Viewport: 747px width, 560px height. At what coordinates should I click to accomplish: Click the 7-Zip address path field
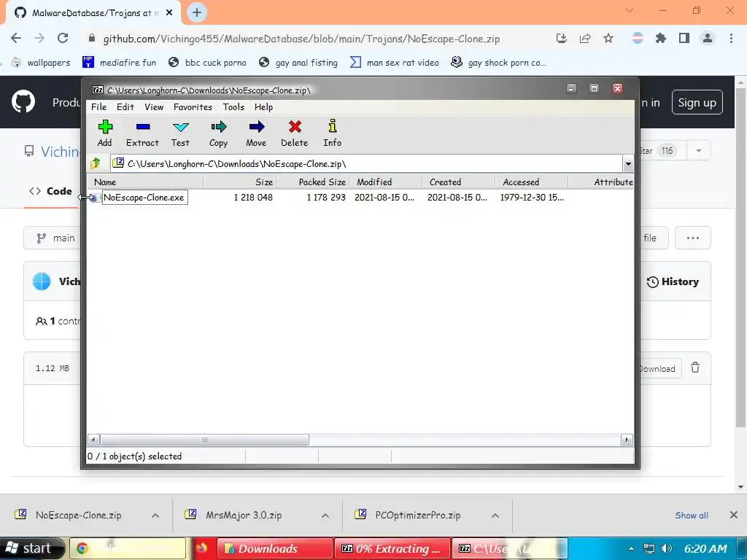click(x=366, y=164)
